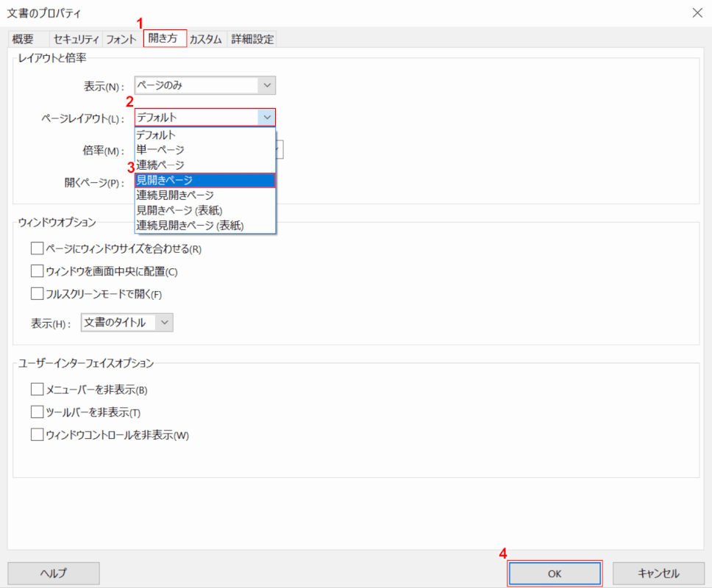Enable フルスクリーンモードで開く option
This screenshot has height=588, width=712.
click(37, 294)
